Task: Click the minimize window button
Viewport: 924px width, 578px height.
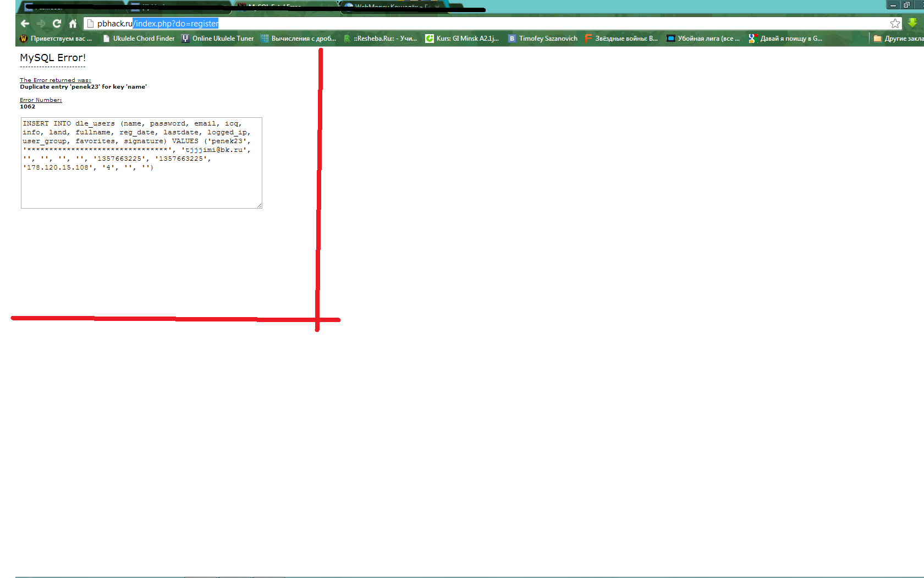Action: (893, 5)
